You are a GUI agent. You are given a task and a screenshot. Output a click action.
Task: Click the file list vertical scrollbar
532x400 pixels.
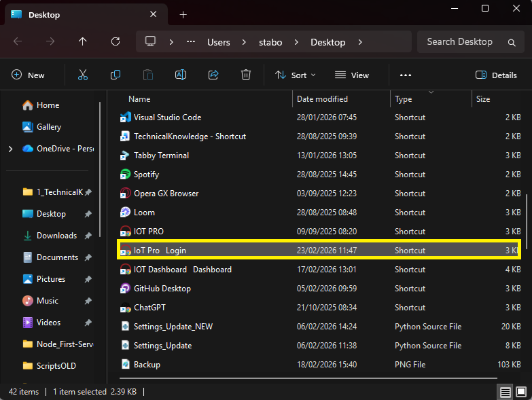527,221
